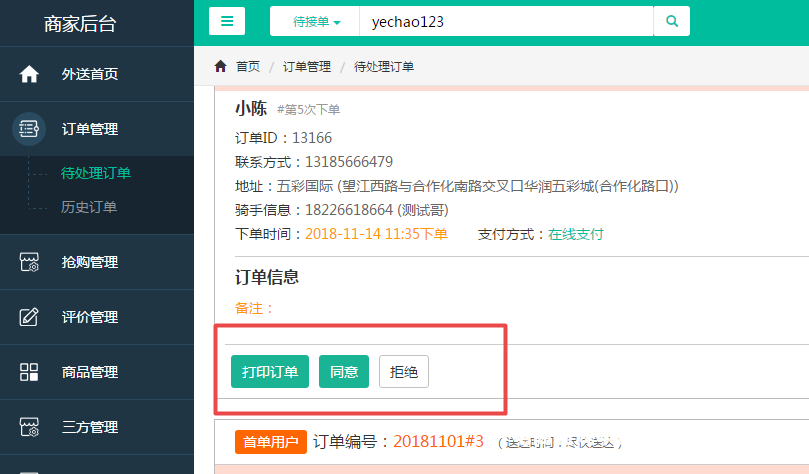Click the 订单管理 sidebar icon

coord(29,129)
